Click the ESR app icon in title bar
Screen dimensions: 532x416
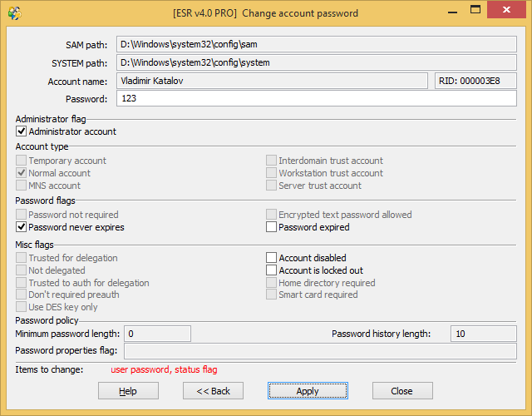[15, 13]
